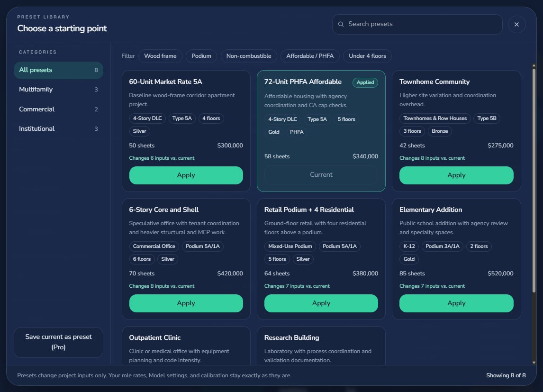Apply the Elementary Addition preset
The height and width of the screenshot is (392, 543).
coord(456,303)
